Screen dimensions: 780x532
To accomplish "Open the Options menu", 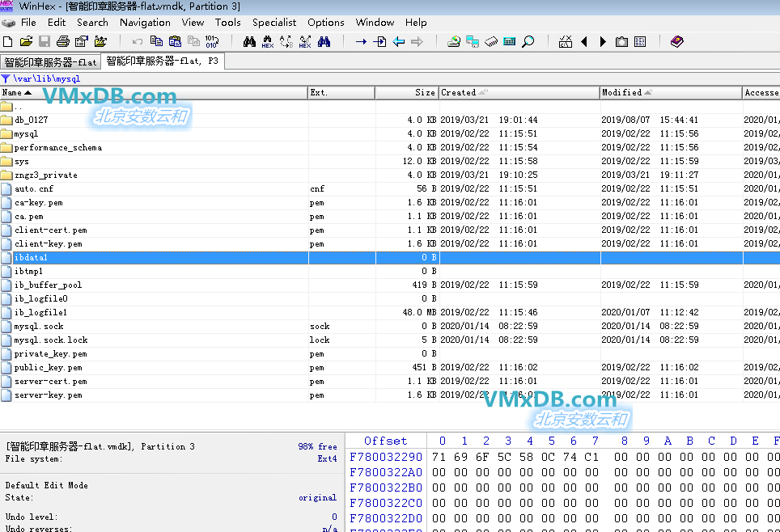I will point(326,23).
